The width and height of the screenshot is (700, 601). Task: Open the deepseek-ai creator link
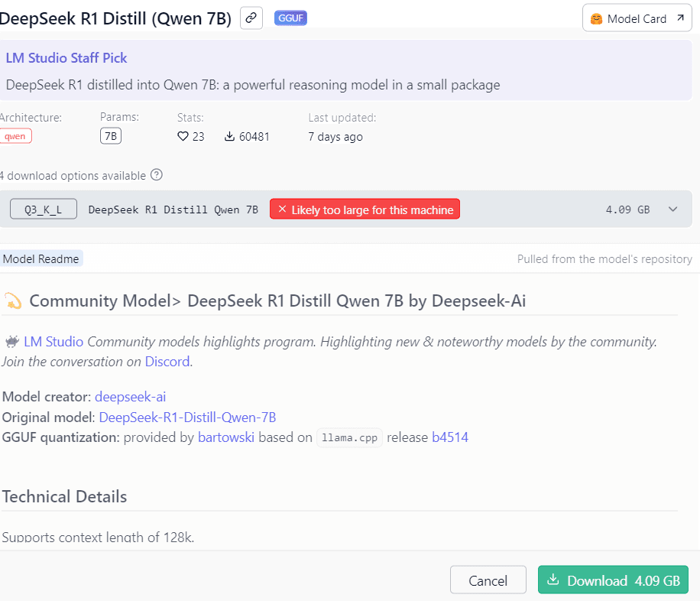pyautogui.click(x=131, y=397)
